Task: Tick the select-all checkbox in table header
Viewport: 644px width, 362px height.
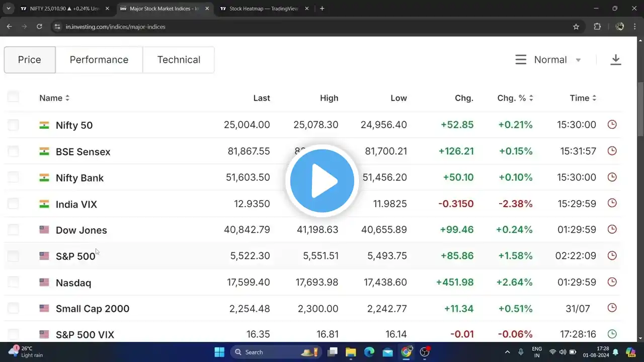Action: 13,97
